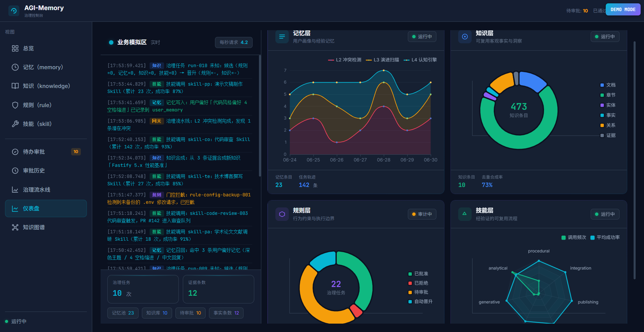
Task: Open 总览 in the sidebar
Action: pos(46,48)
